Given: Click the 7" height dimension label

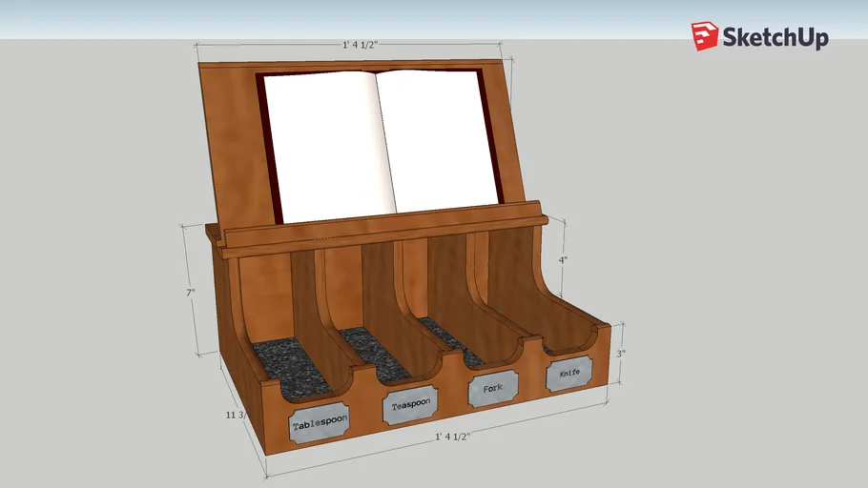Looking at the screenshot, I should coord(191,292).
